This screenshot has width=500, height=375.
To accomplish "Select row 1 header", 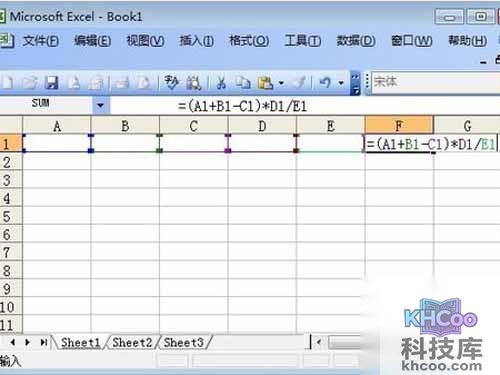I will 11,144.
